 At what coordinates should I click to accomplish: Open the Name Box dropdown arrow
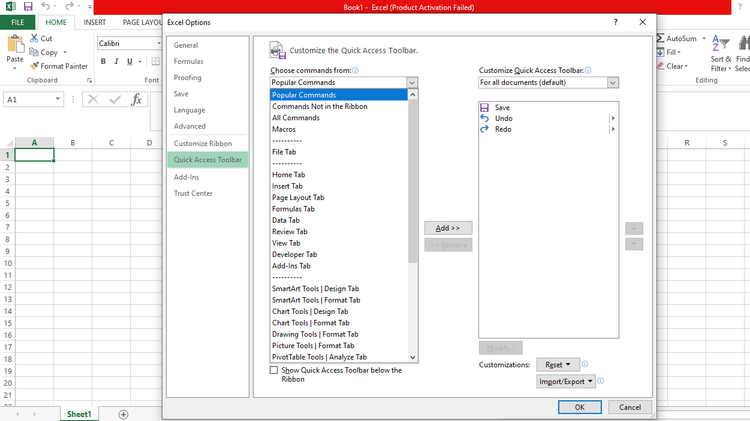pyautogui.click(x=57, y=99)
